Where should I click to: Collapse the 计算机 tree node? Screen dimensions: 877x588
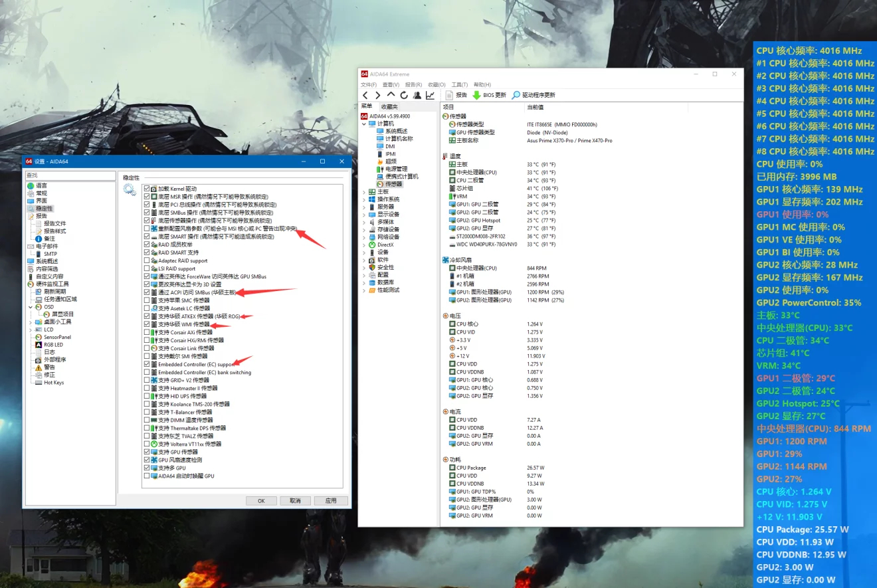[364, 124]
